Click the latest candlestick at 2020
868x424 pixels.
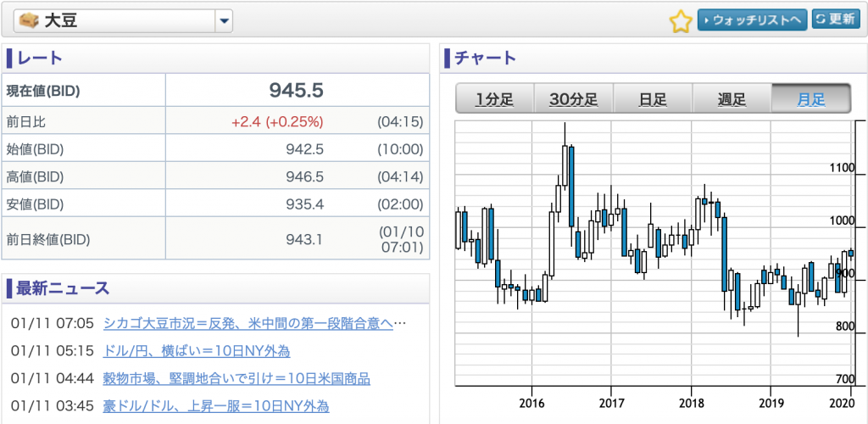851,253
